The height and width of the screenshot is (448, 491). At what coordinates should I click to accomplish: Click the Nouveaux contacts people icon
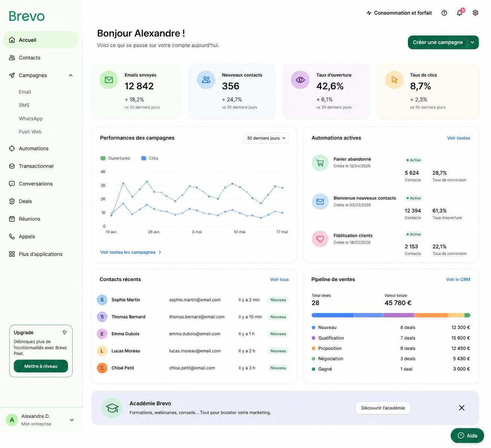206,80
